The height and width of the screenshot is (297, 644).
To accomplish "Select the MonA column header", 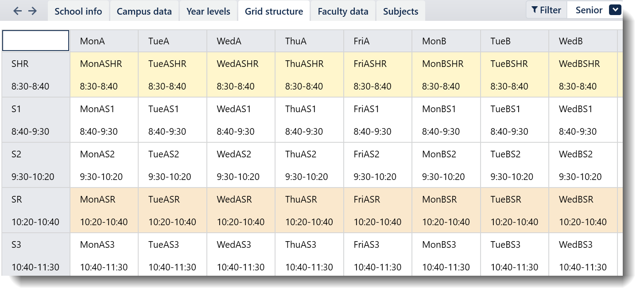I will 104,41.
